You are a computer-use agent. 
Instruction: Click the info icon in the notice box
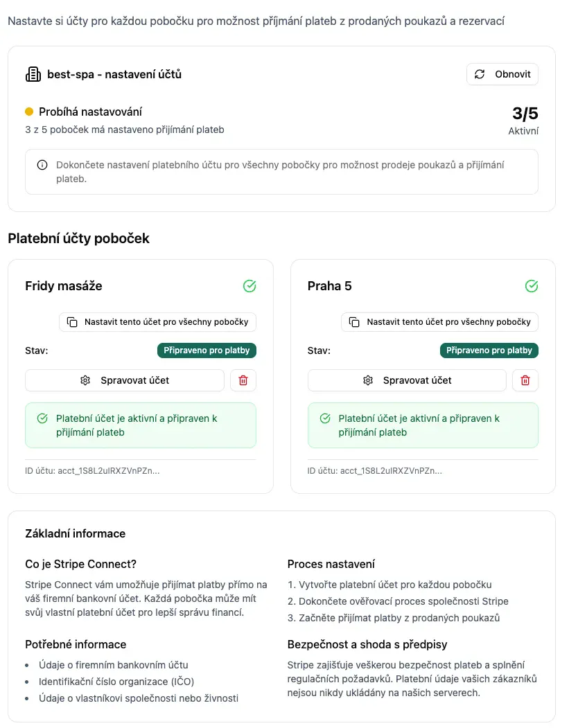(x=42, y=165)
